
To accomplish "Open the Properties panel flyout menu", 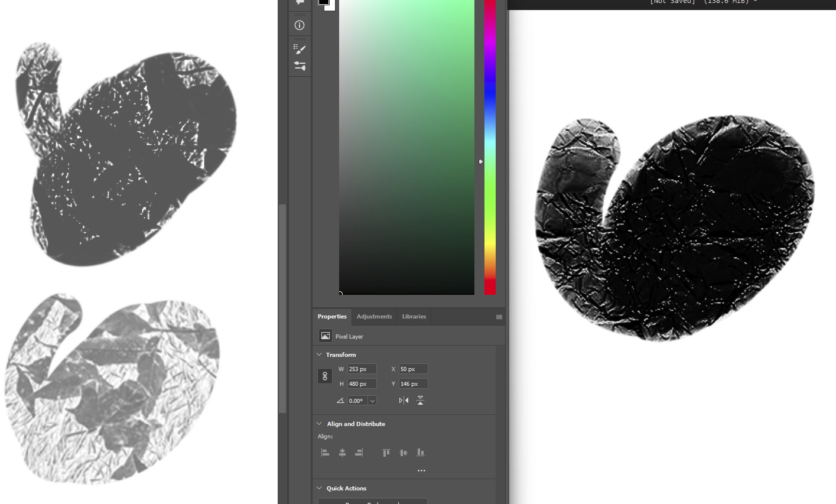I will tap(499, 317).
